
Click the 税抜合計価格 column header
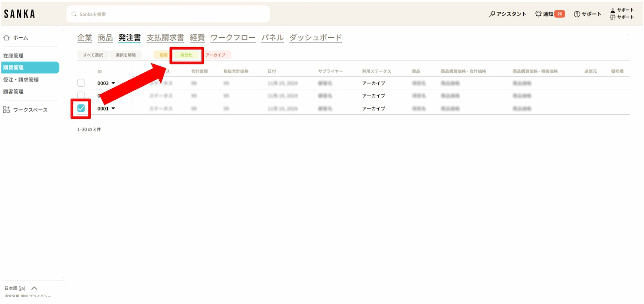pos(236,71)
